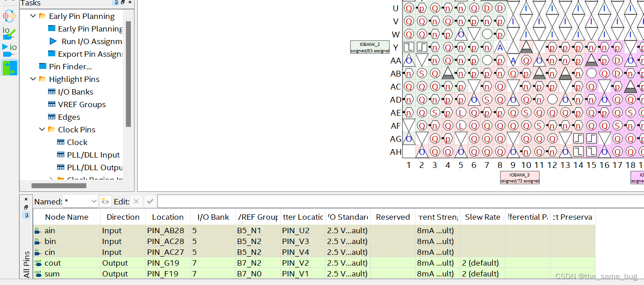Viewport: 644px width, 285px height.
Task: Click the filter wildcard icon beside Named field
Action: point(105,201)
